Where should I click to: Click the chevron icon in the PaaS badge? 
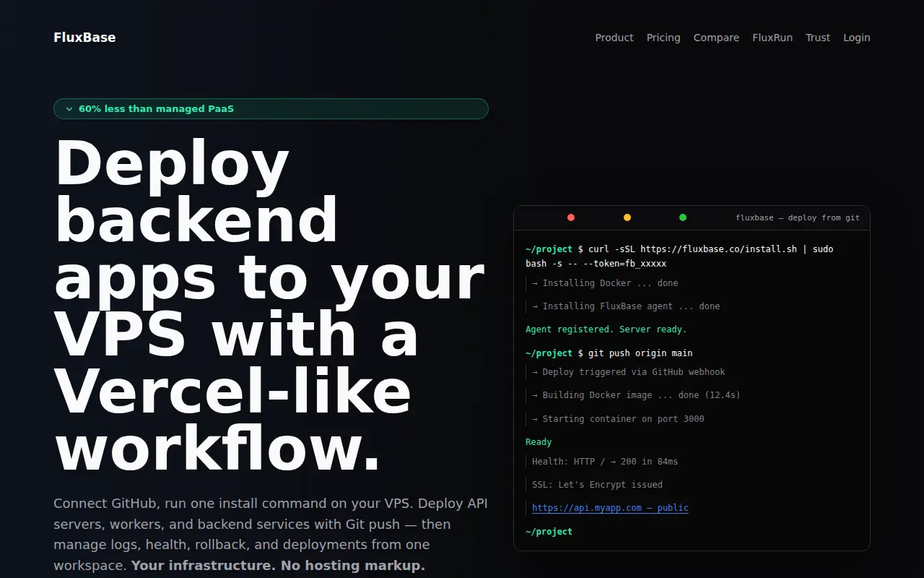coord(69,109)
